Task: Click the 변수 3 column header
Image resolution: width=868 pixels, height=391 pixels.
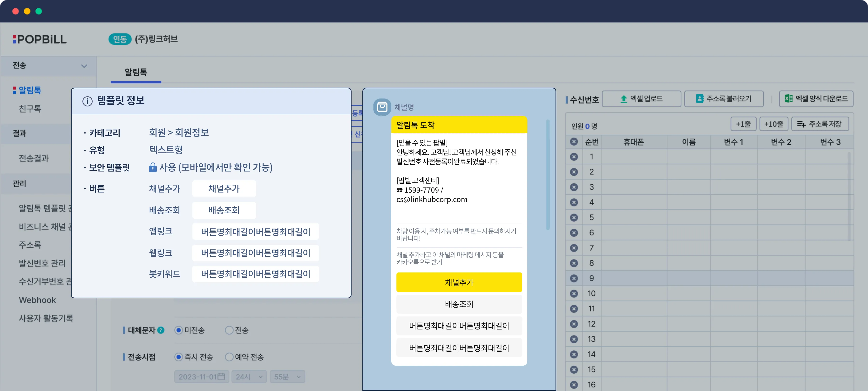Action: tap(830, 142)
